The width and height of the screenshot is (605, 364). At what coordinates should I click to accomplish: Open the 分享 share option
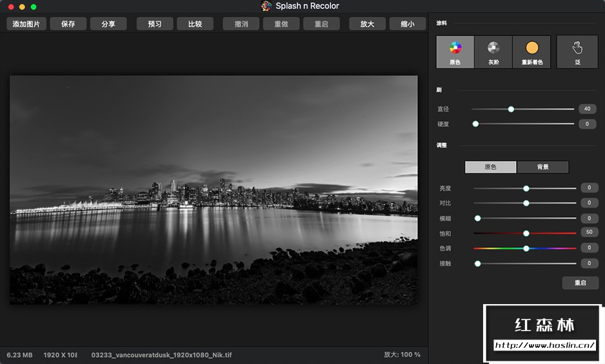point(108,24)
